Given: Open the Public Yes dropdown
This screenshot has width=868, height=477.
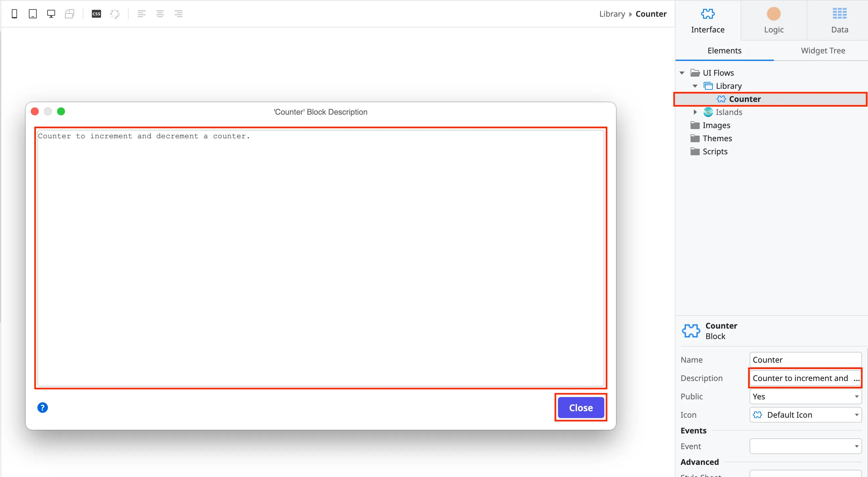Looking at the screenshot, I should coord(805,396).
